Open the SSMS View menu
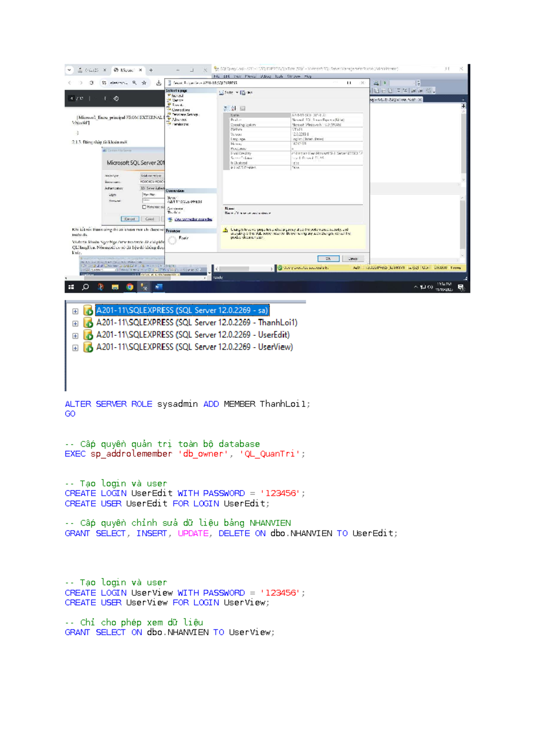535x756 pixels. click(237, 76)
